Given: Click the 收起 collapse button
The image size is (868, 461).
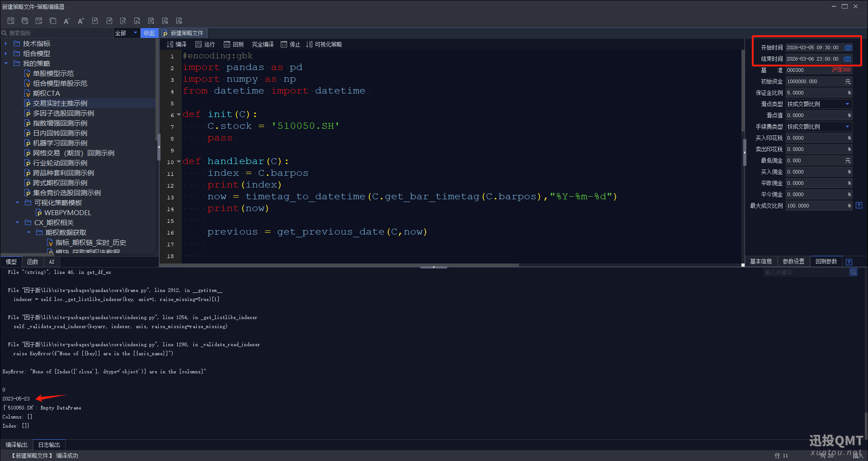Looking at the screenshot, I should tap(149, 33).
